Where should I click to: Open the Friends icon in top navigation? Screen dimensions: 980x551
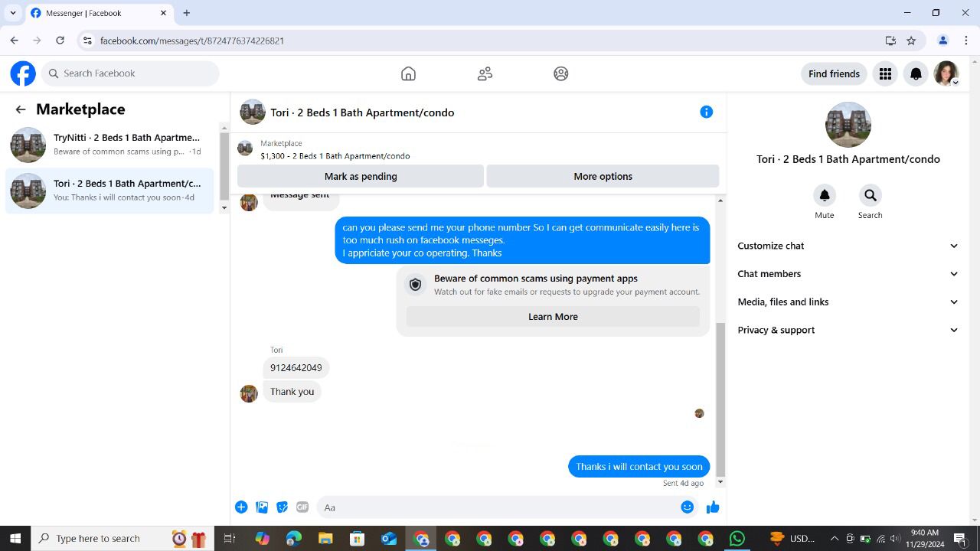(485, 73)
